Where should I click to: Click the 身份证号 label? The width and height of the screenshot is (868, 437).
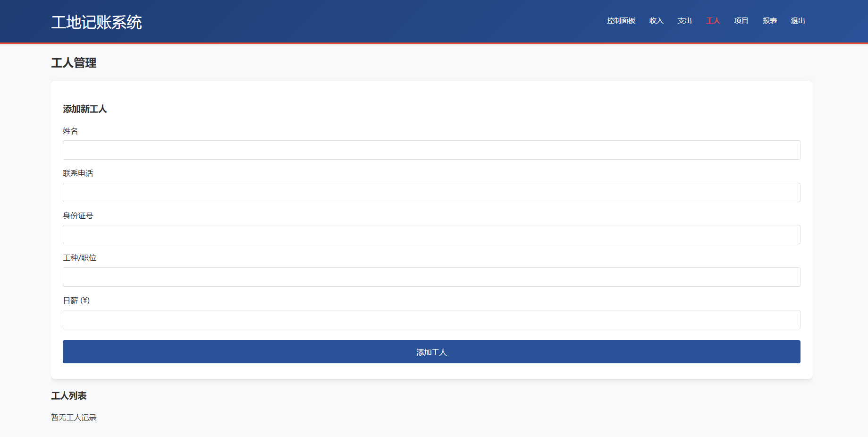click(78, 216)
